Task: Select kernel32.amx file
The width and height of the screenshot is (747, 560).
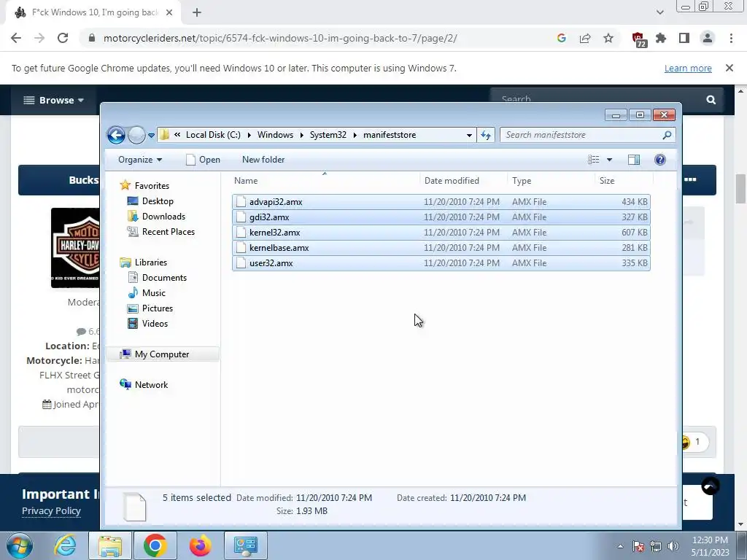Action: pos(441,233)
